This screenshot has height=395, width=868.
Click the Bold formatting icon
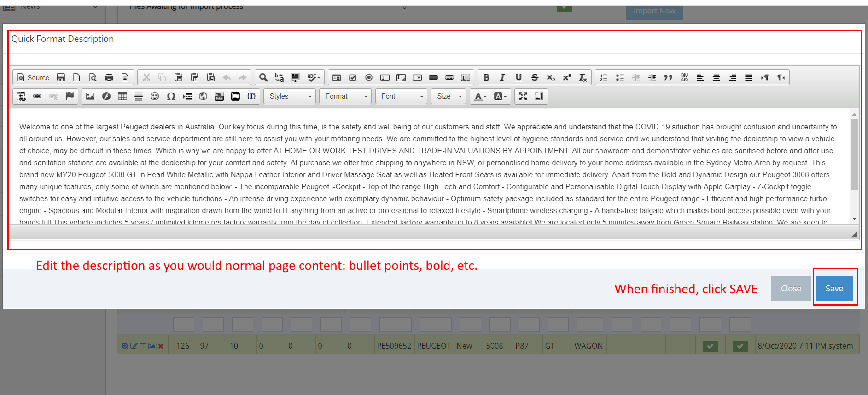pyautogui.click(x=486, y=77)
